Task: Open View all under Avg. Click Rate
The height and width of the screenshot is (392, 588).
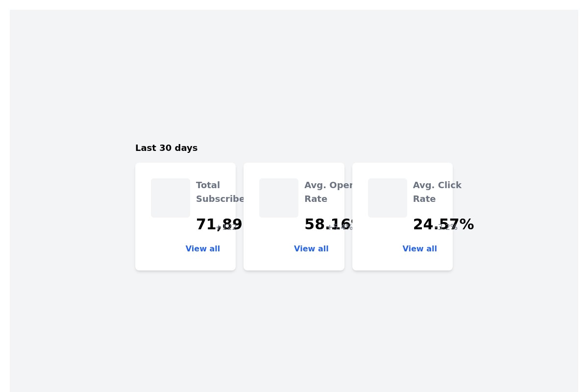Action: 419,248
